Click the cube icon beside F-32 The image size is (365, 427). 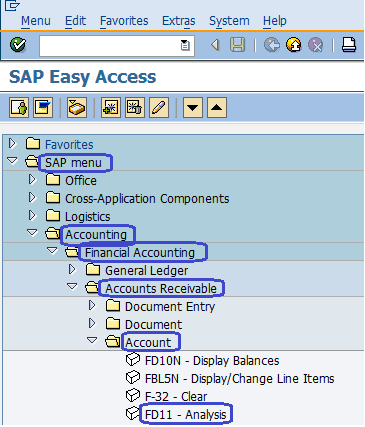tap(133, 396)
